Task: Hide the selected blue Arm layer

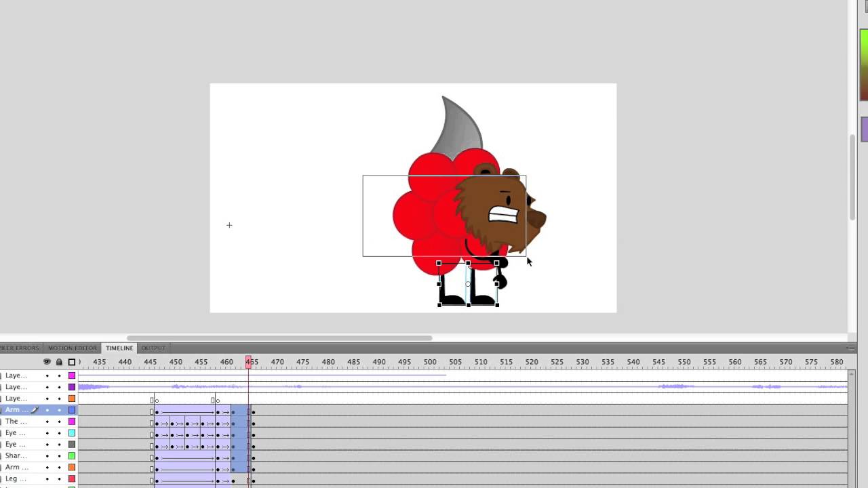Action: 47,410
